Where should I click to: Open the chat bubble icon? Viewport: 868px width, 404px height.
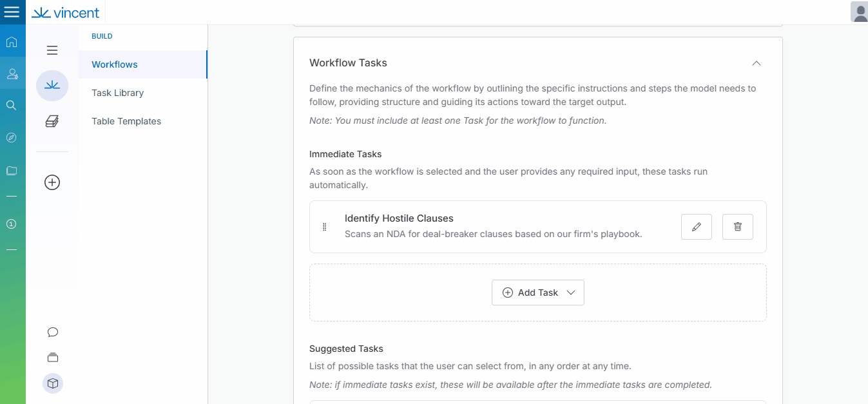pos(53,332)
